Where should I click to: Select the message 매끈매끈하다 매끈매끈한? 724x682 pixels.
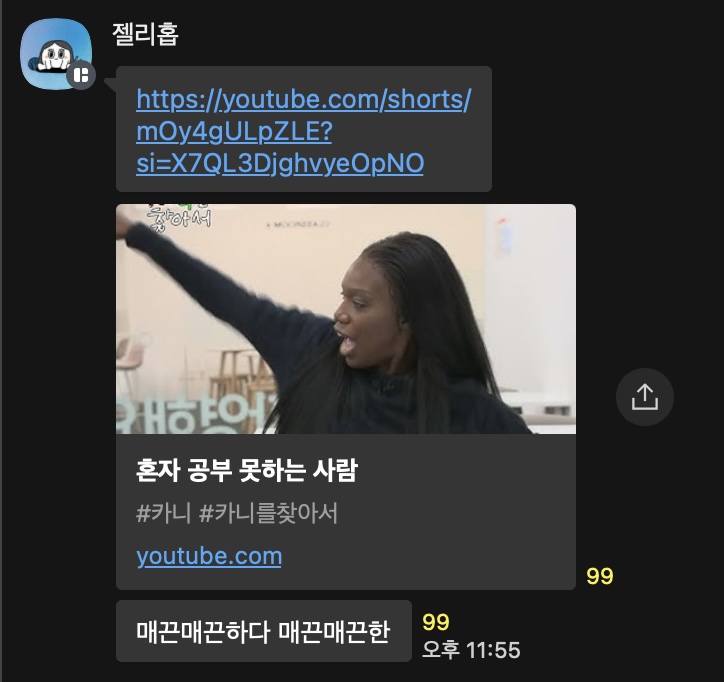(264, 631)
